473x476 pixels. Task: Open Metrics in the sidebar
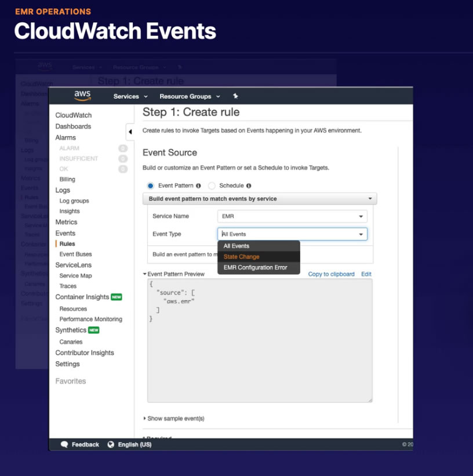click(x=66, y=222)
